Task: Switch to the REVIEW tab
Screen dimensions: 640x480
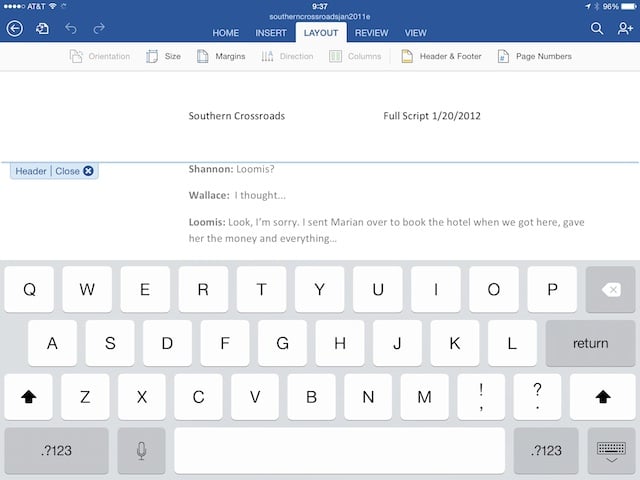Action: [371, 33]
